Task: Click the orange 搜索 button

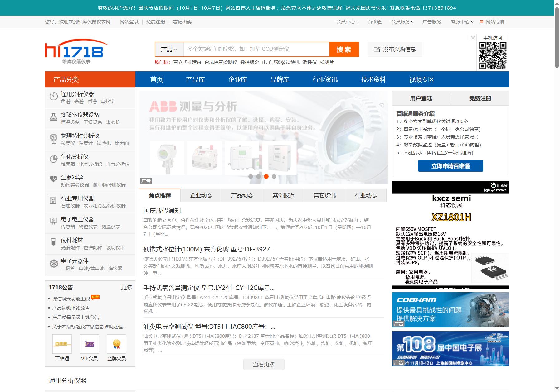Action: [x=344, y=49]
